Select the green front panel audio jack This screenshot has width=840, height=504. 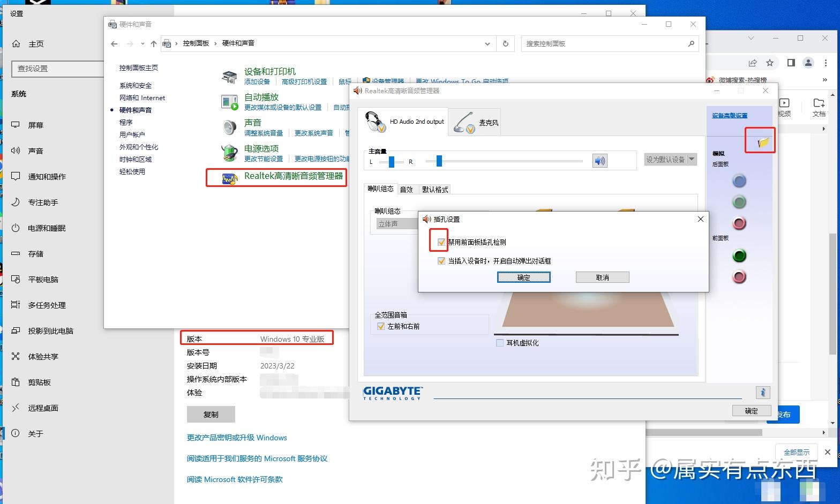tap(739, 255)
